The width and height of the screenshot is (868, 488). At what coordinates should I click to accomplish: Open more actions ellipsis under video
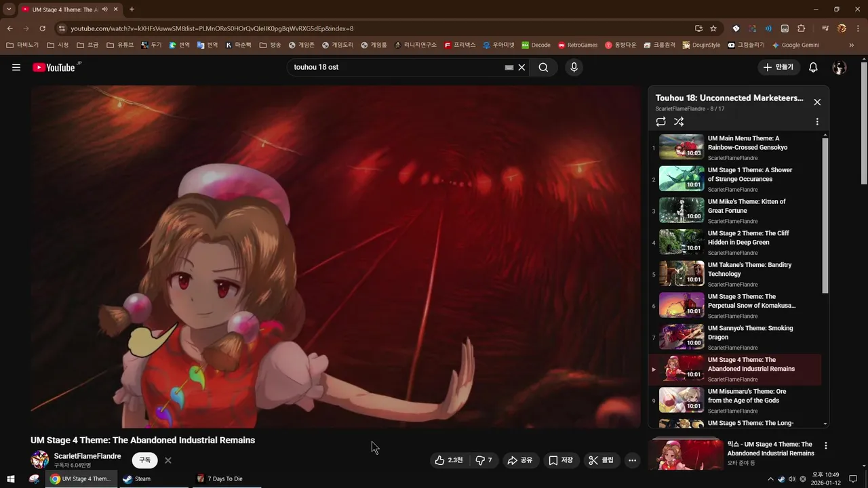pyautogui.click(x=632, y=460)
